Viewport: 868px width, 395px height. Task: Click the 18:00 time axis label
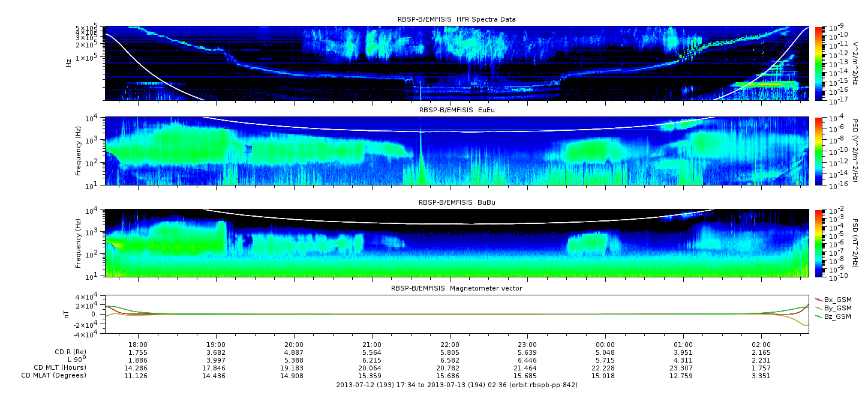[139, 345]
